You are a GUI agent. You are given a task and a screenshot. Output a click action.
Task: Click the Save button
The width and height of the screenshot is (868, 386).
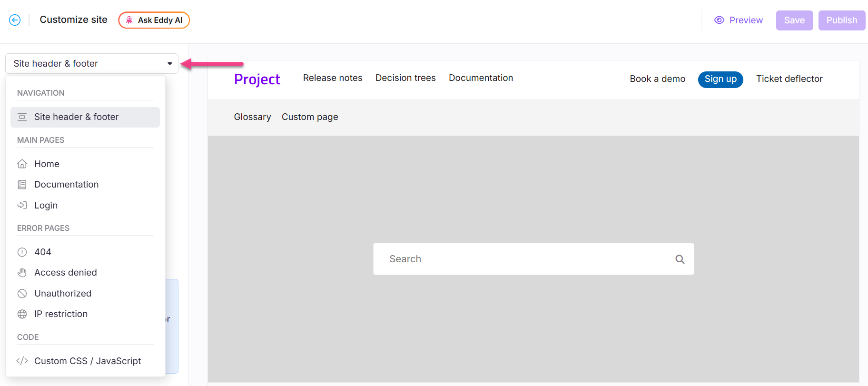coord(794,20)
